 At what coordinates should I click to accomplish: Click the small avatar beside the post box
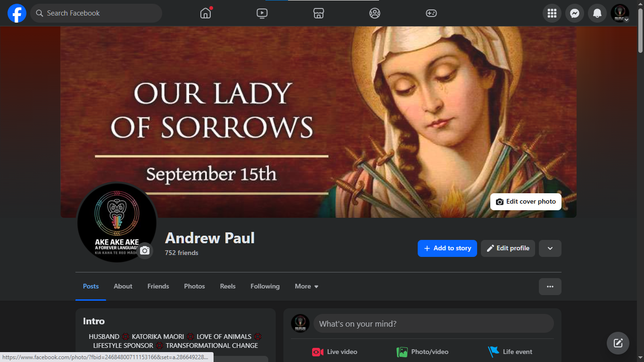coord(300,324)
